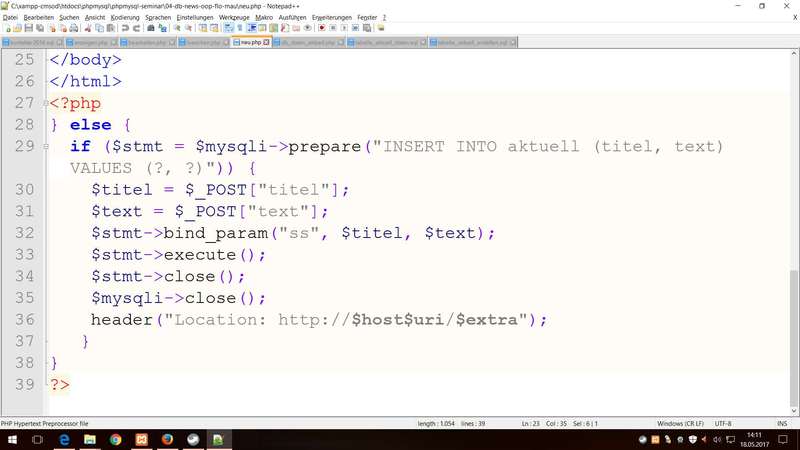The image size is (800, 450).
Task: Save the current file with toolbar icon
Action: tap(29, 28)
